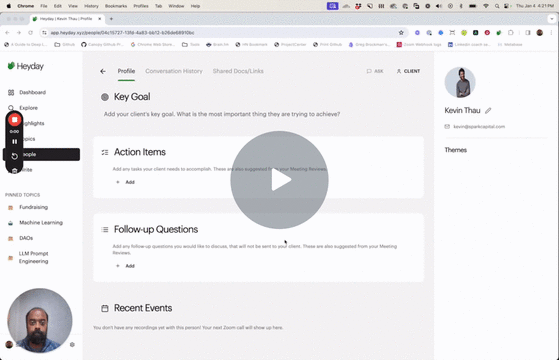This screenshot has height=360, width=559.
Task: Switch to the Profile tab
Action: (126, 71)
